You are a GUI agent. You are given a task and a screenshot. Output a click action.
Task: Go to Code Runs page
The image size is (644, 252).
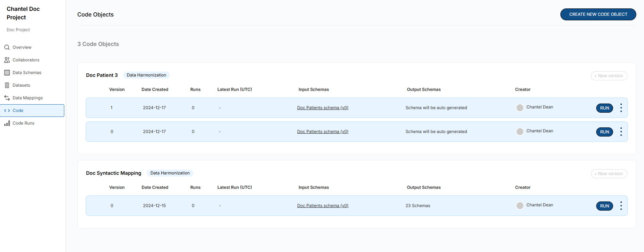pyautogui.click(x=23, y=123)
